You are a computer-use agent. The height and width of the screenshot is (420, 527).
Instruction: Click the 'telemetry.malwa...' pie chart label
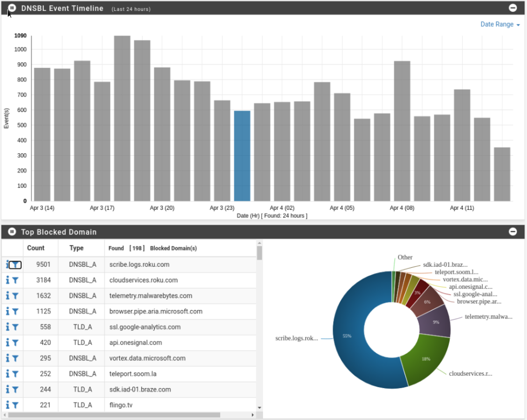488,316
